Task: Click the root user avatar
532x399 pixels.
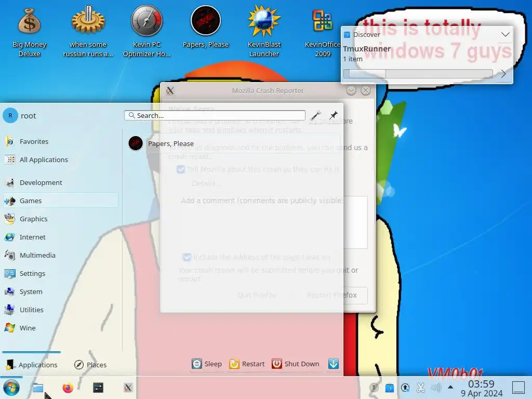Action: tap(10, 116)
